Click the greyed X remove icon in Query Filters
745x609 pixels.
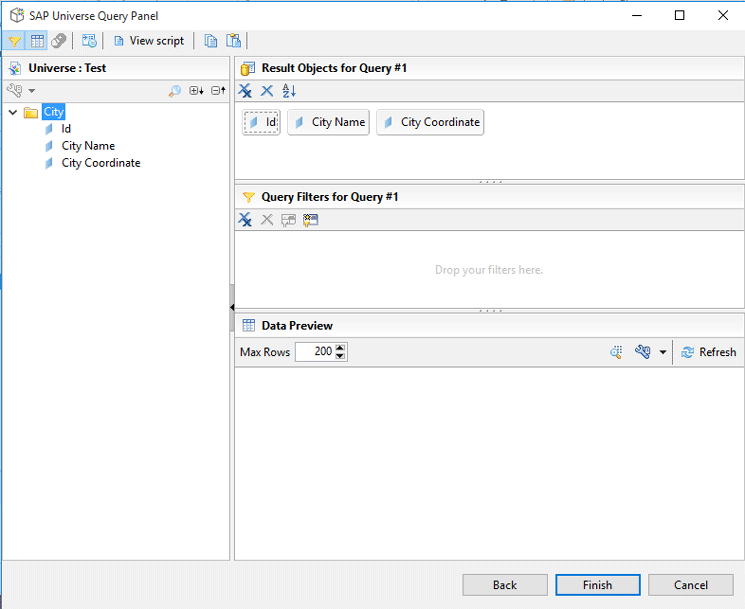267,220
